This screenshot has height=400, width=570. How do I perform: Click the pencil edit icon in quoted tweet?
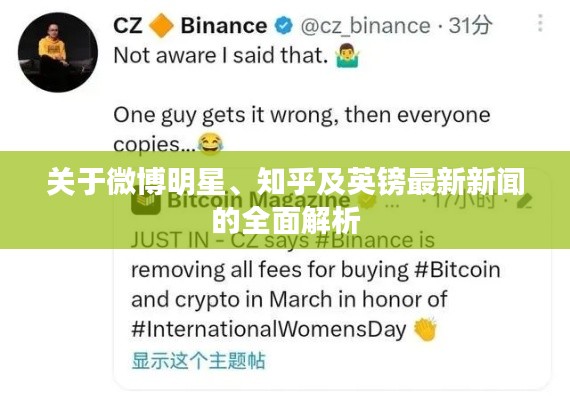[524, 201]
